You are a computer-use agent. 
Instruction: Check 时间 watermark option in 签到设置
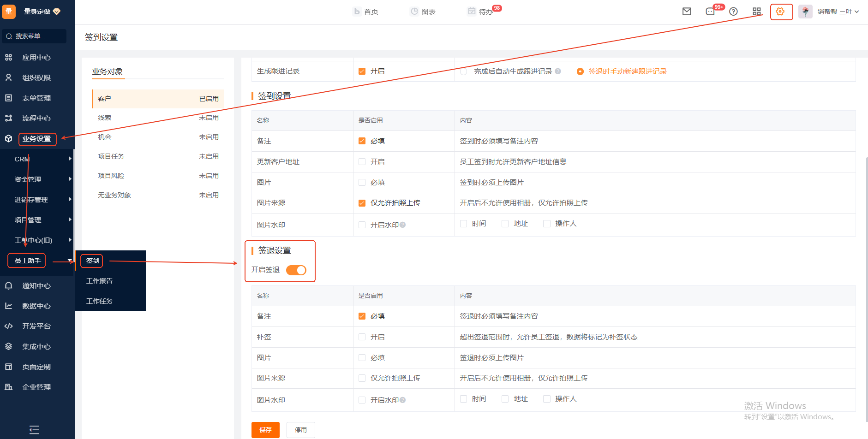click(463, 224)
